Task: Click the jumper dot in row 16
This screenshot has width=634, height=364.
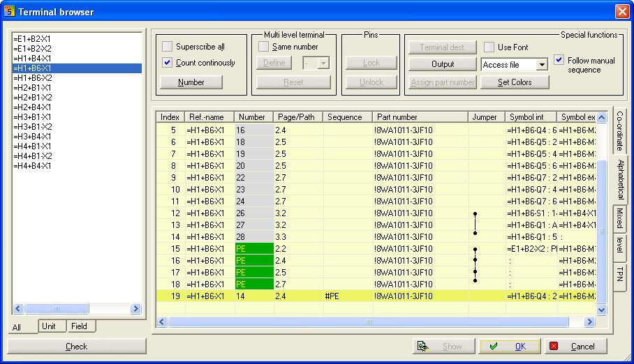Action: (475, 261)
